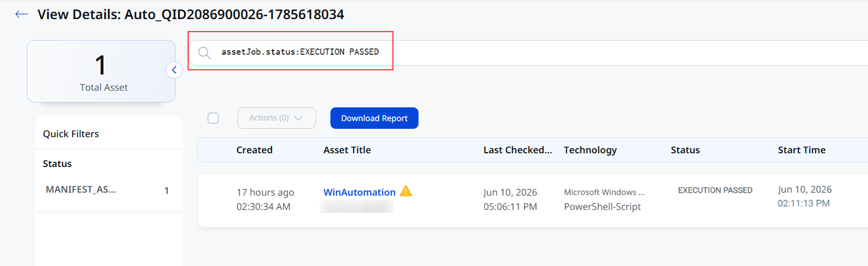868x266 pixels.
Task: Open the WinAutomation asset link
Action: (x=360, y=192)
